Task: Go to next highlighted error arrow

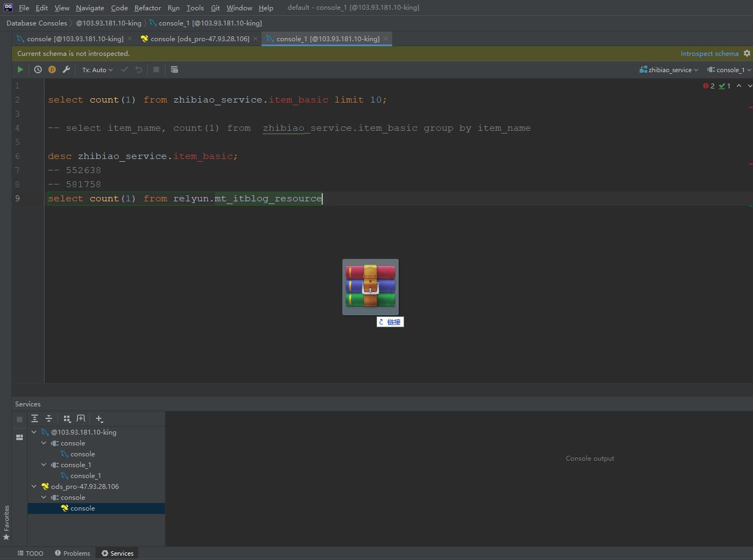Action: 750,86
